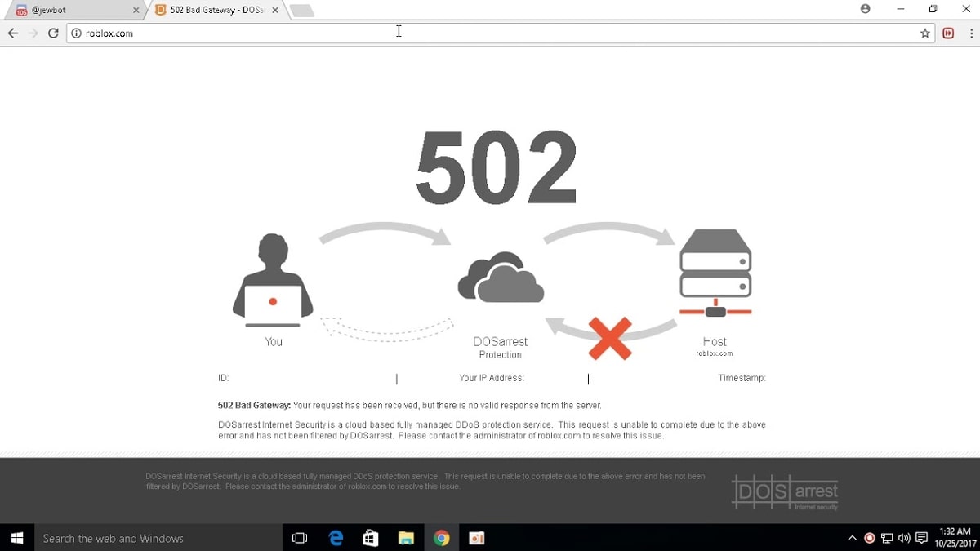Open the Windows Store taskbar icon
This screenshot has width=980, height=551.
coord(371,538)
